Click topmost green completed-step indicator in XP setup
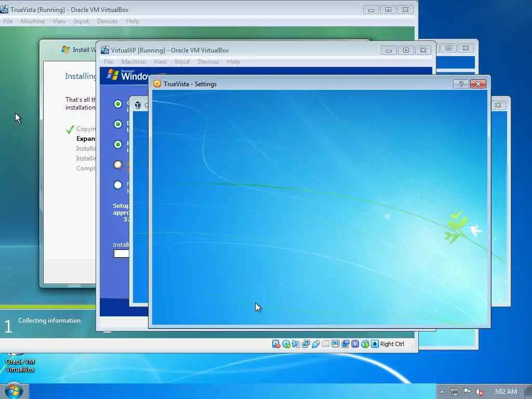Viewport: 532px width, 399px height. click(x=118, y=103)
